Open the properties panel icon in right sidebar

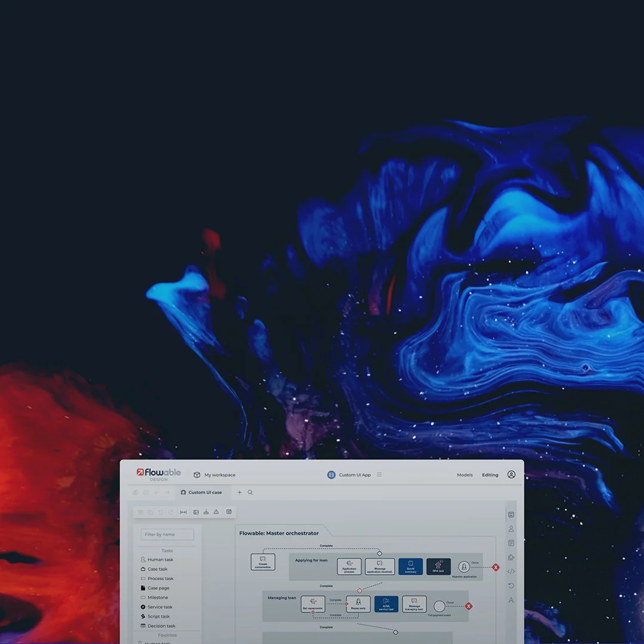click(511, 515)
